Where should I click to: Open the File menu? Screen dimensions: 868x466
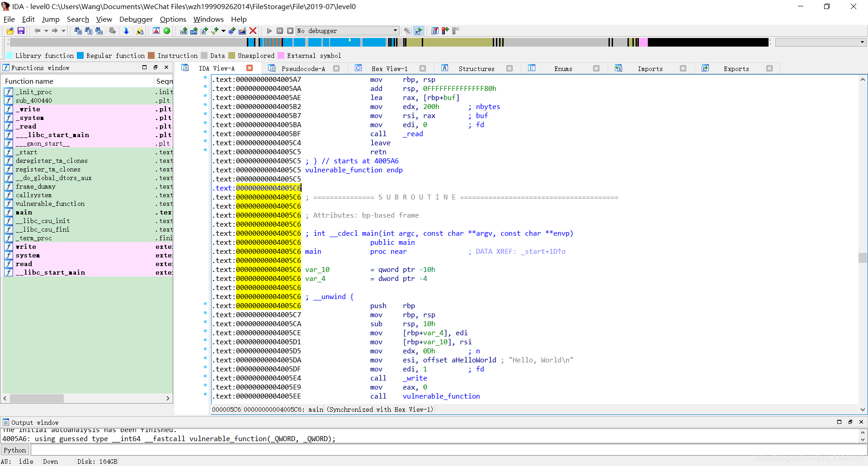(9, 19)
